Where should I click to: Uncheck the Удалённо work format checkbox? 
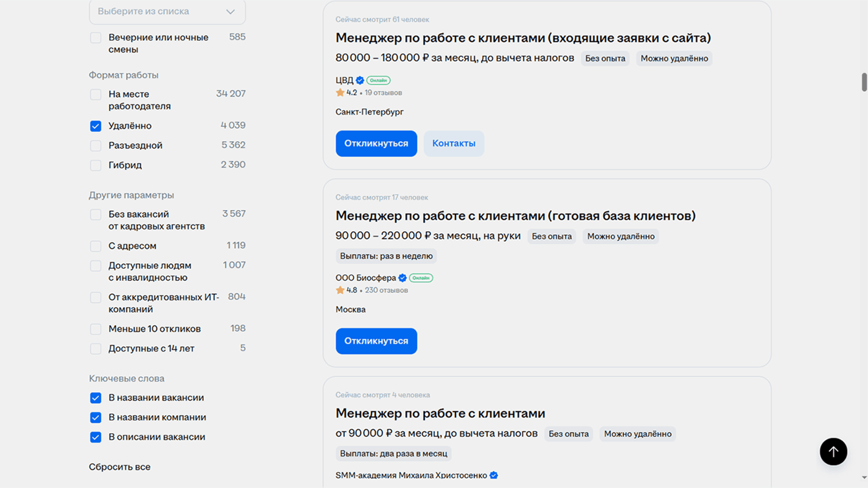96,126
